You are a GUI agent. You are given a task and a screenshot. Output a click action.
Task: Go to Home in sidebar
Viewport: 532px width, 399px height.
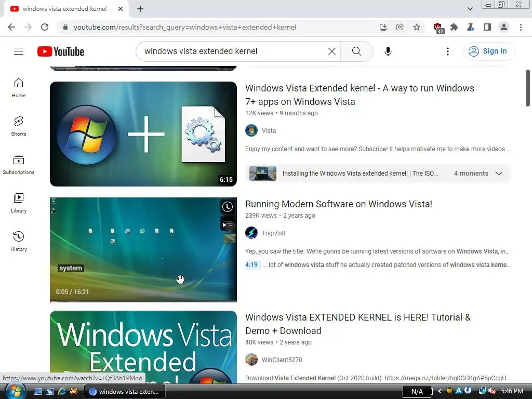click(x=19, y=88)
